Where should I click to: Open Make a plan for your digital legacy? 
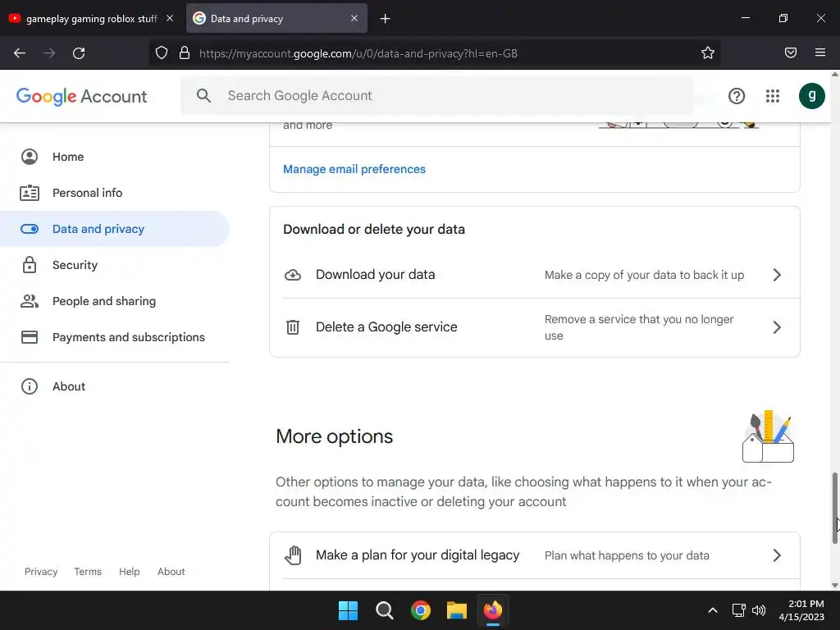click(x=535, y=555)
